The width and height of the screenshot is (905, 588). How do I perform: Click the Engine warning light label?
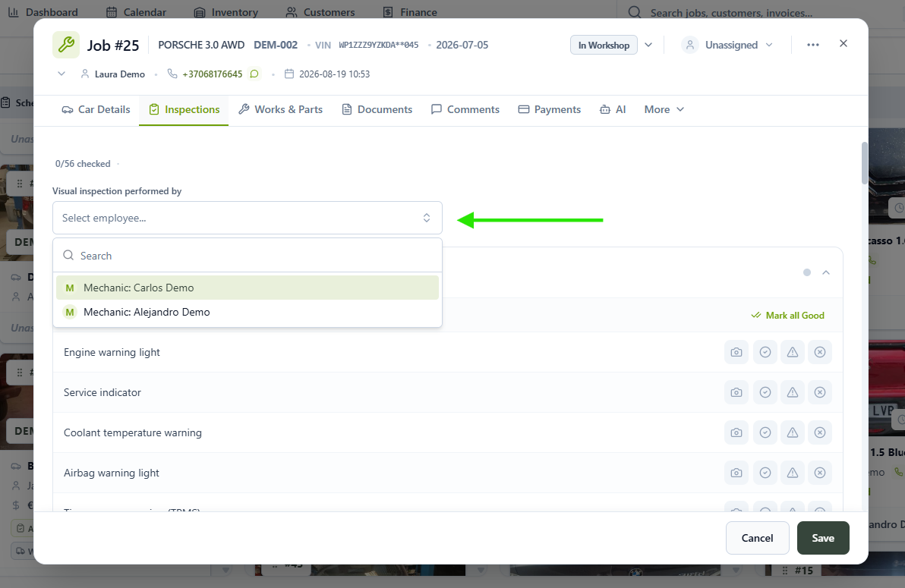[x=112, y=352]
